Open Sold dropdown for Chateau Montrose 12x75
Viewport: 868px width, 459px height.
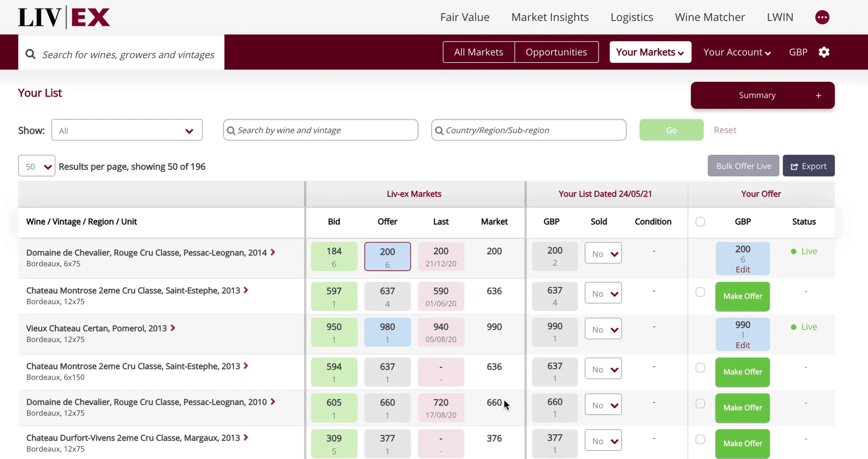pos(603,293)
